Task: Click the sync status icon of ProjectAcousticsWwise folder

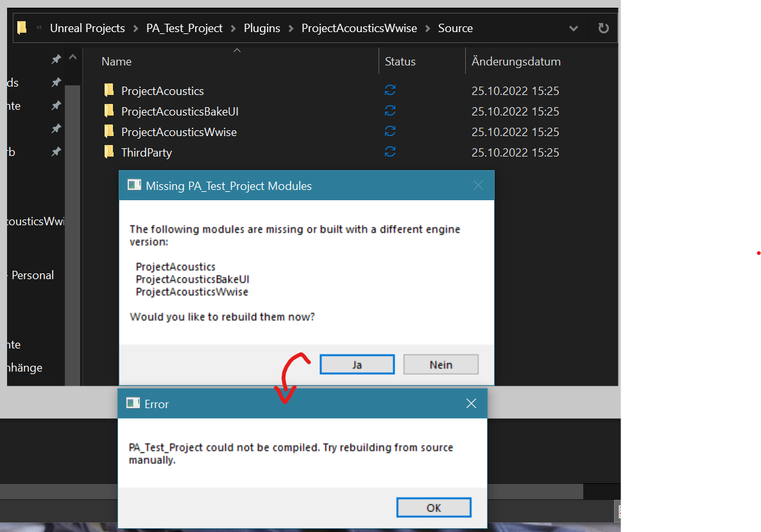Action: click(x=389, y=131)
